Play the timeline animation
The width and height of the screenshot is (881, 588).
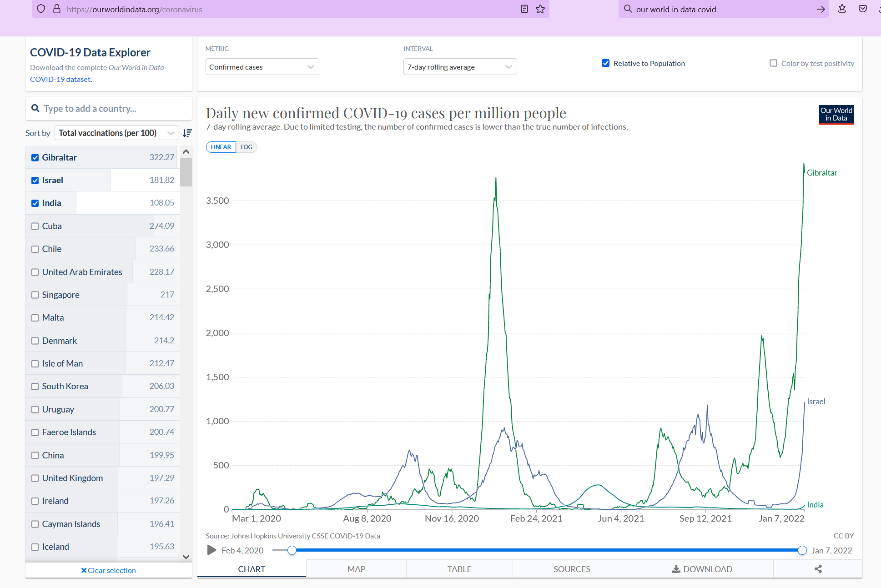pos(211,550)
